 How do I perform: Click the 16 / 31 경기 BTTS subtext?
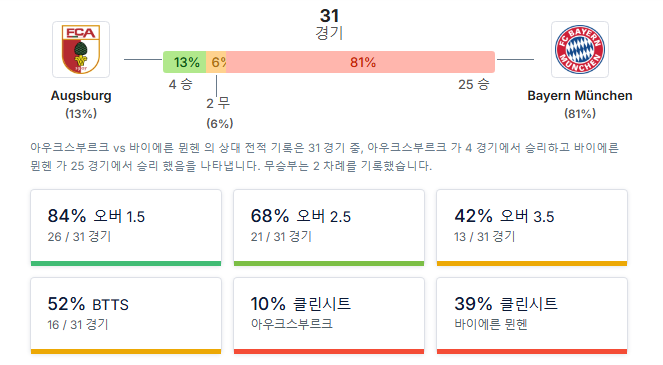[78, 324]
